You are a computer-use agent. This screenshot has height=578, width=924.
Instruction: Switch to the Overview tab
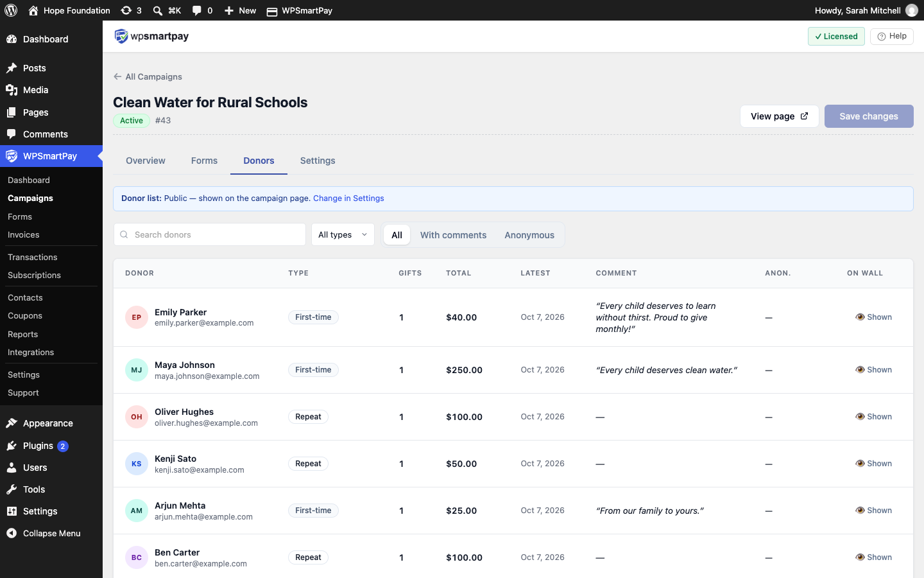[x=146, y=161]
